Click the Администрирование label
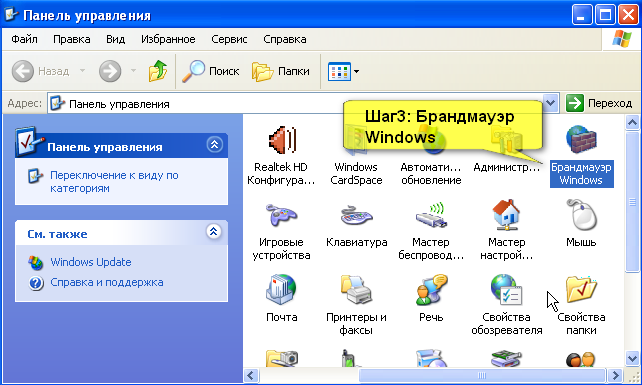The width and height of the screenshot is (642, 385). (x=506, y=167)
